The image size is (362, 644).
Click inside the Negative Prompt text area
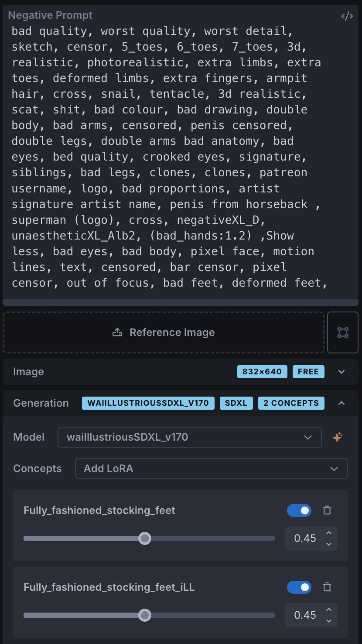(181, 157)
